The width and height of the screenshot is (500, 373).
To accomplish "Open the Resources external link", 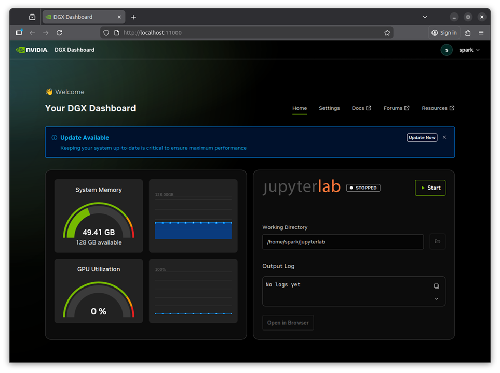I will pyautogui.click(x=438, y=108).
